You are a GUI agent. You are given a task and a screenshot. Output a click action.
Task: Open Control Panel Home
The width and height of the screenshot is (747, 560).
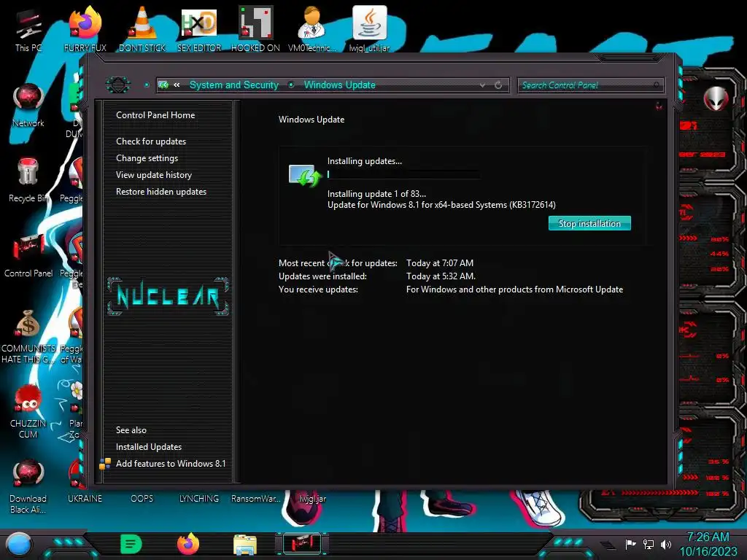point(155,114)
